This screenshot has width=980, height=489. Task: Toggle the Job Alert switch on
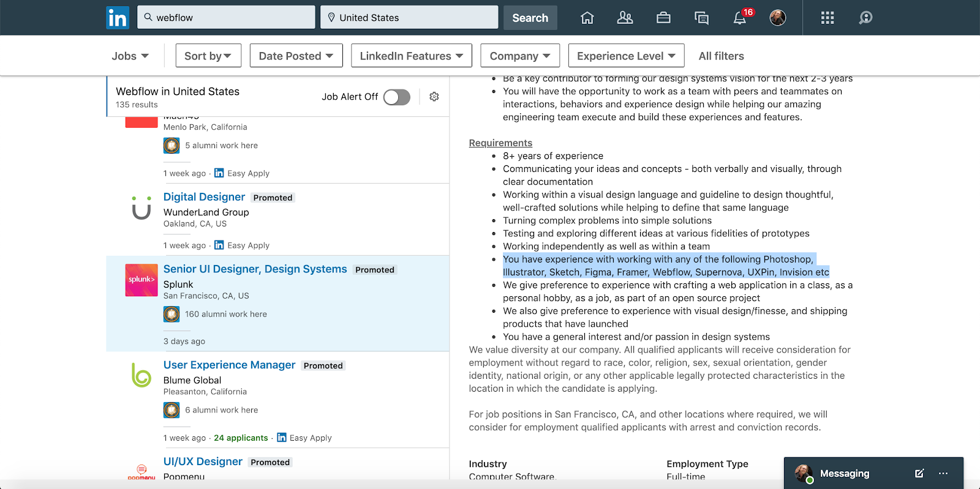point(397,97)
